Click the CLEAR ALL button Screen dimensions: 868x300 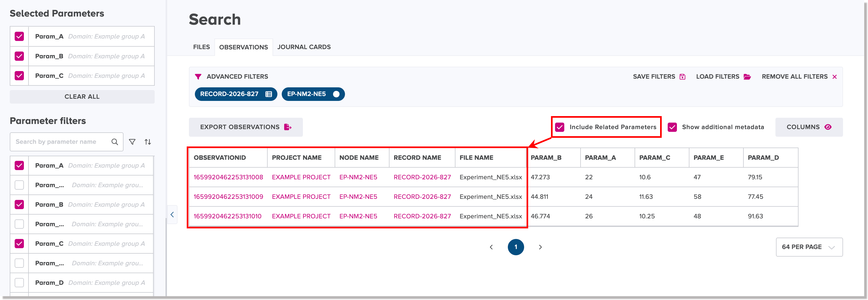tap(82, 97)
